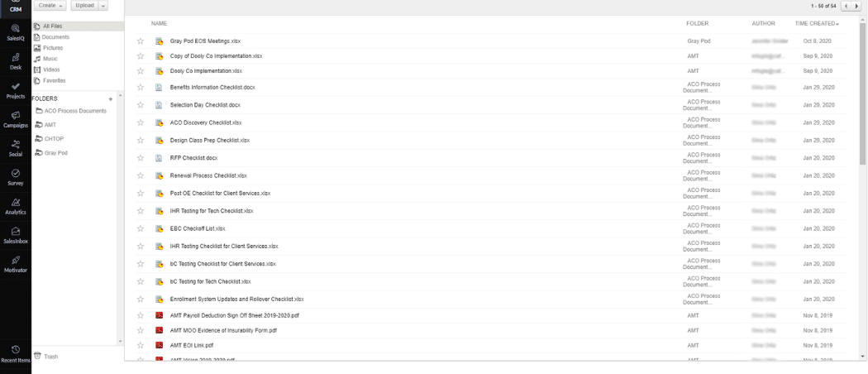
Task: Click 'Oct 8, 2020' date cell
Action: pyautogui.click(x=817, y=41)
